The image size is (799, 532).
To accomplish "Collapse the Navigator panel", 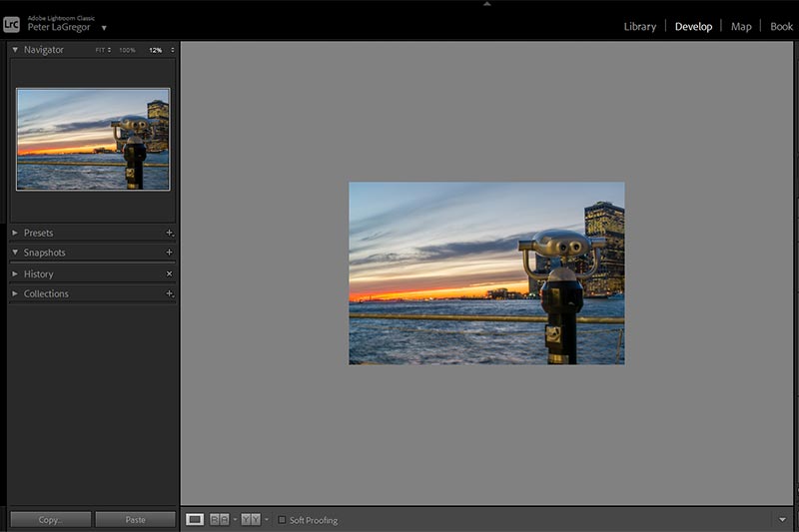I will pyautogui.click(x=15, y=50).
